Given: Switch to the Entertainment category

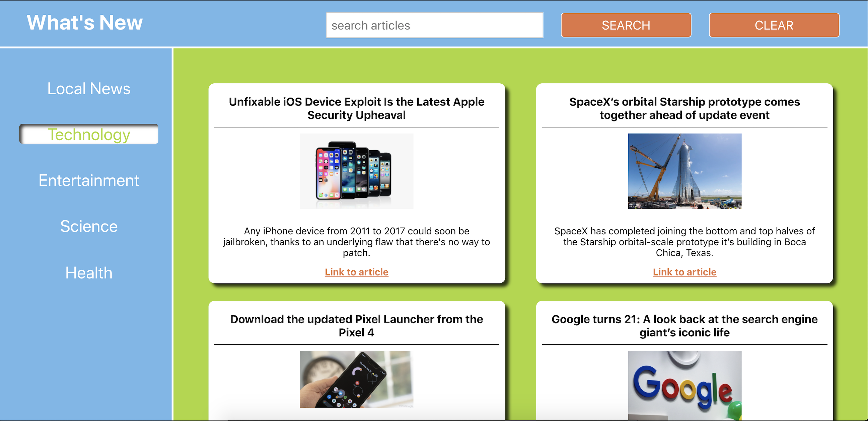Looking at the screenshot, I should 89,180.
